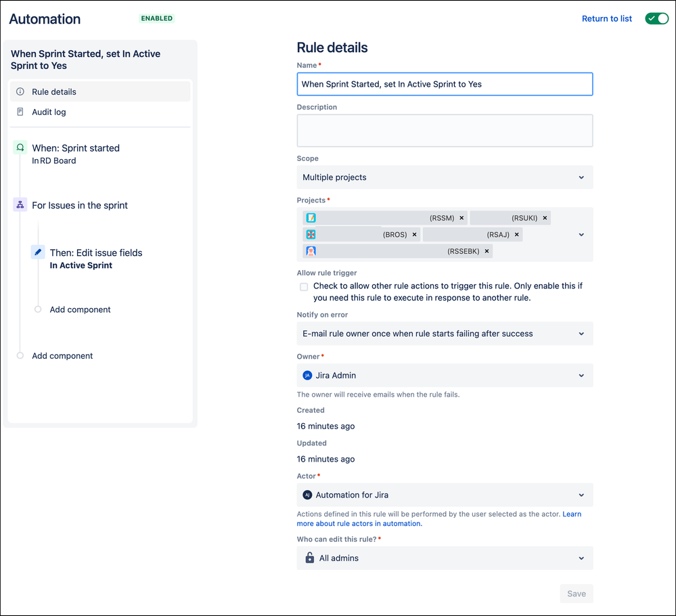Remove the RSAJ project tag
The image size is (676, 616).
(516, 234)
